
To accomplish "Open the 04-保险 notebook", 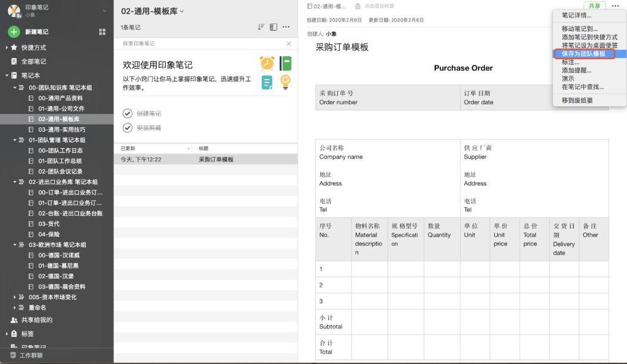I will [x=49, y=234].
